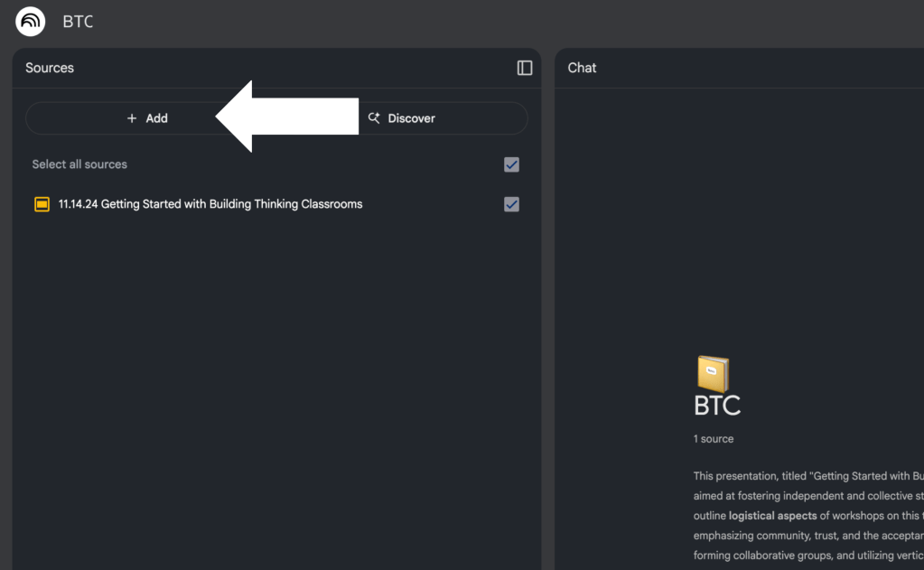924x570 pixels.
Task: Click the bold logistical aspects text
Action: pos(772,516)
